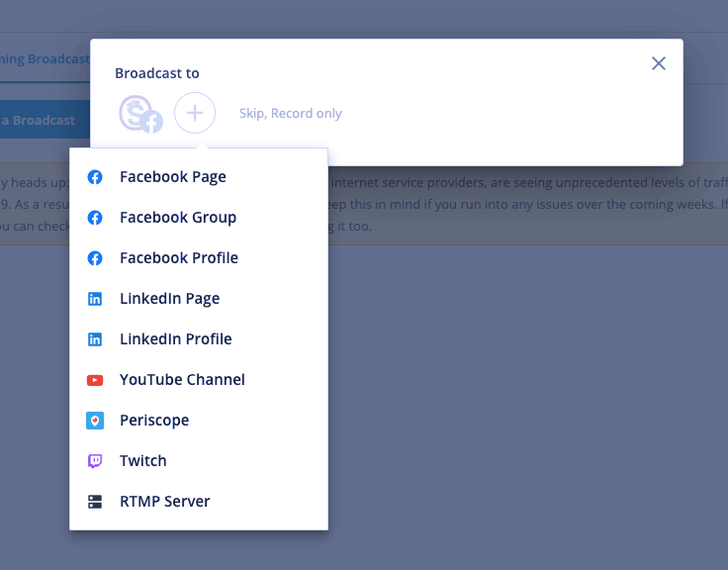Click the Twitch icon in the destination list

(95, 461)
